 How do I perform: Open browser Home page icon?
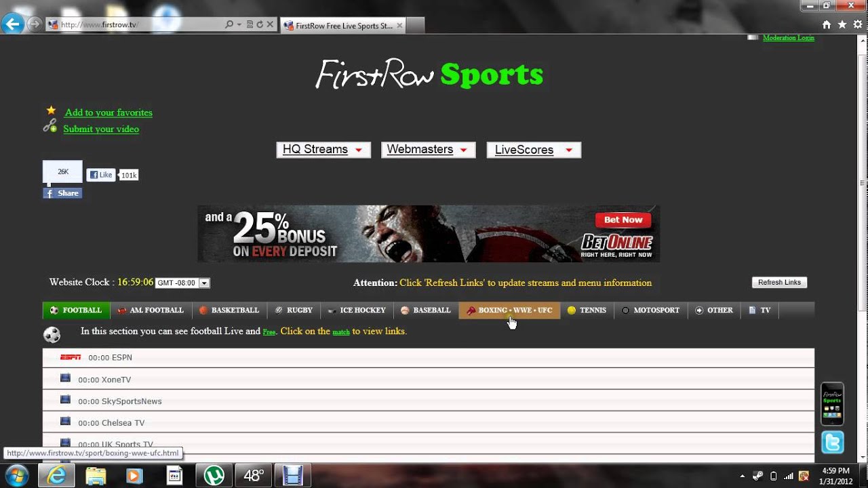(x=827, y=24)
